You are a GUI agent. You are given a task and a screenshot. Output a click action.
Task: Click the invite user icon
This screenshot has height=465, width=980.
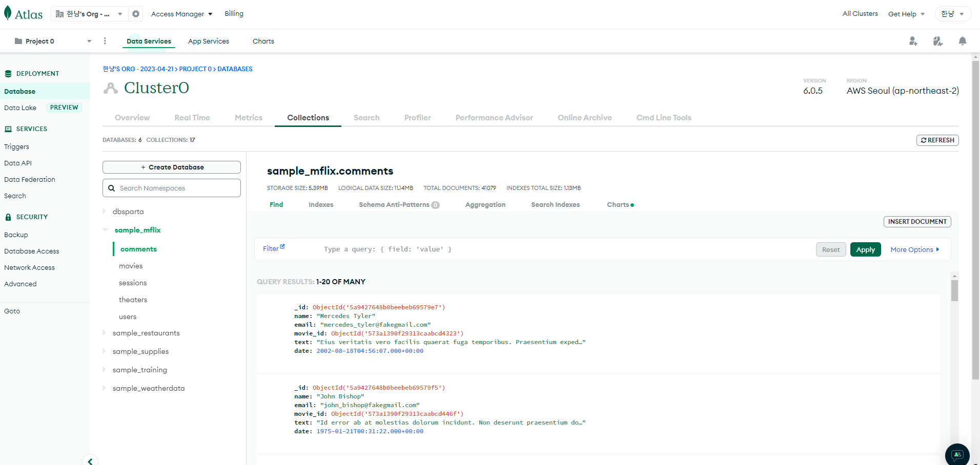[913, 41]
